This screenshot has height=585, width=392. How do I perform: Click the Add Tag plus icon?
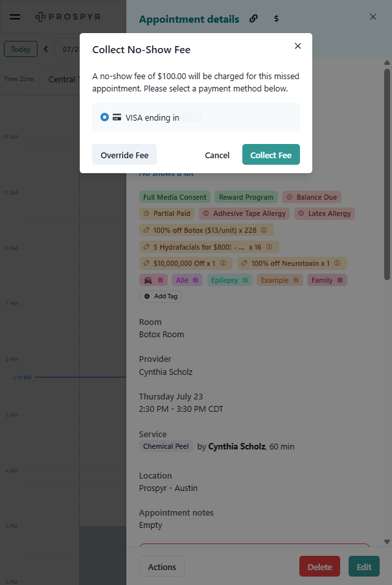[x=147, y=296]
